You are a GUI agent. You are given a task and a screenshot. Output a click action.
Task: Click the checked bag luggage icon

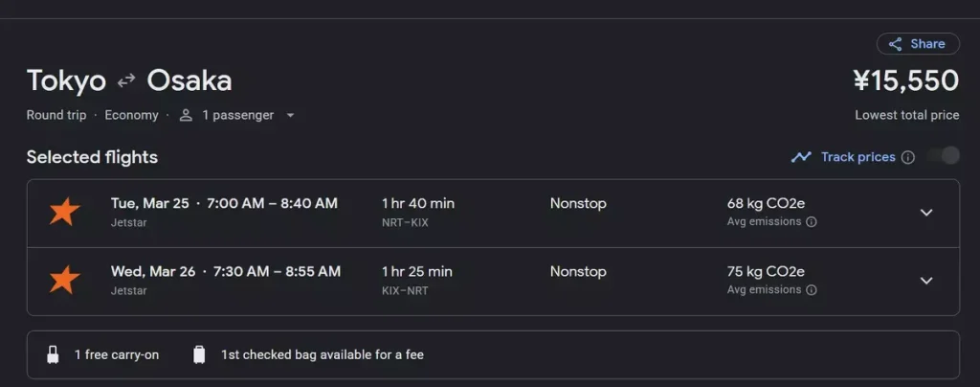pyautogui.click(x=199, y=354)
